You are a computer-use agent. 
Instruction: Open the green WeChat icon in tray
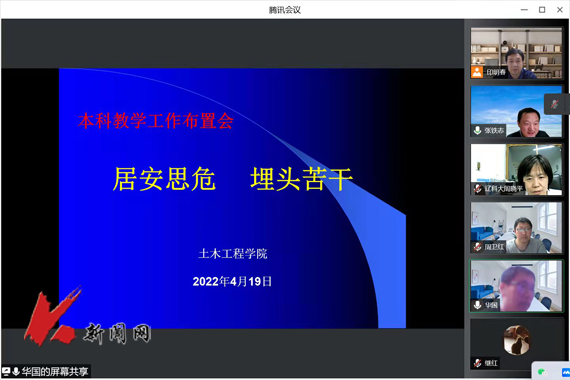[542, 372]
